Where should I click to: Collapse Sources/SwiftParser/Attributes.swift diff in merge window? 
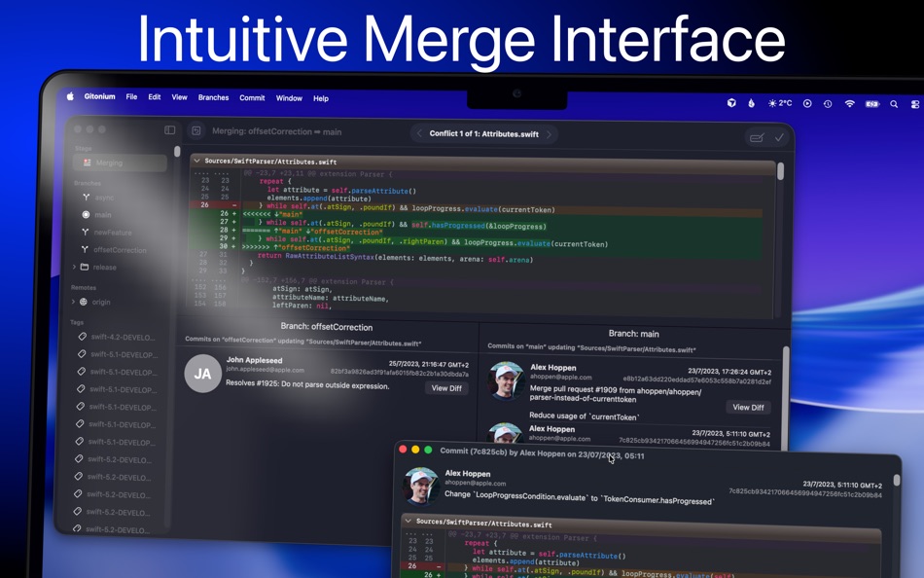[196, 161]
